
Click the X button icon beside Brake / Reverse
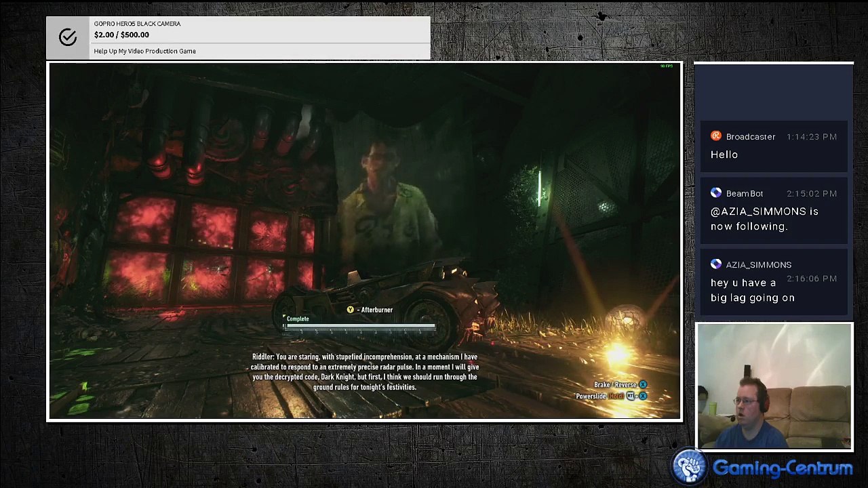643,385
